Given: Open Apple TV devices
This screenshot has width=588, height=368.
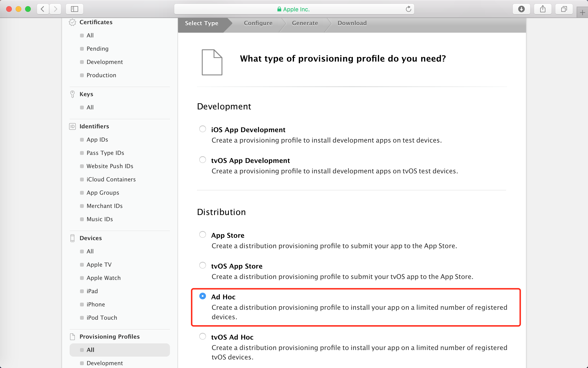Looking at the screenshot, I should tap(99, 265).
